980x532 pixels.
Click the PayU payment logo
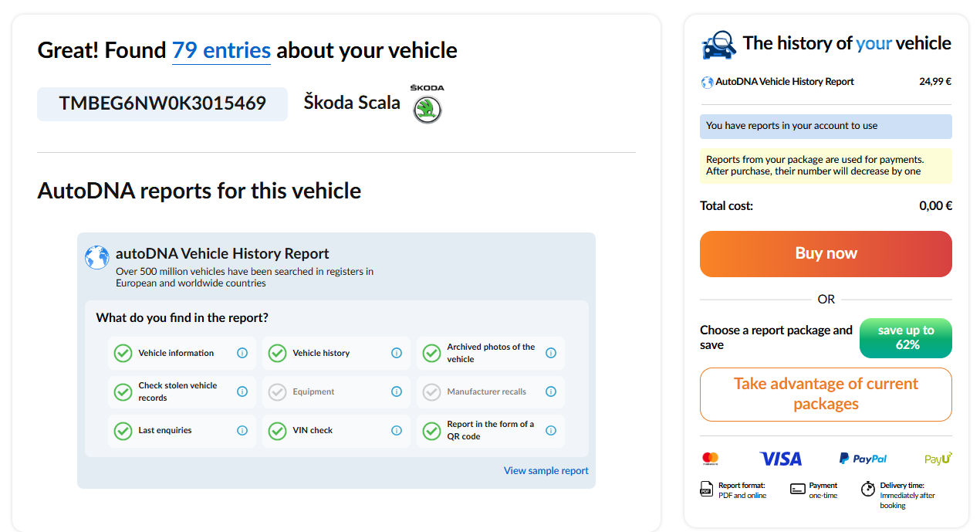pos(938,459)
